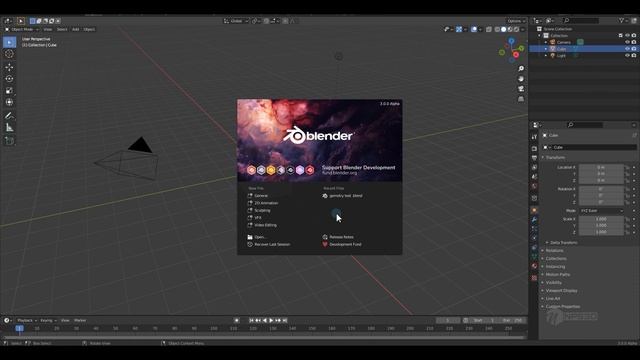Open the Object properties tab (orange square)
640x360 pixels.
pyautogui.click(x=534, y=210)
